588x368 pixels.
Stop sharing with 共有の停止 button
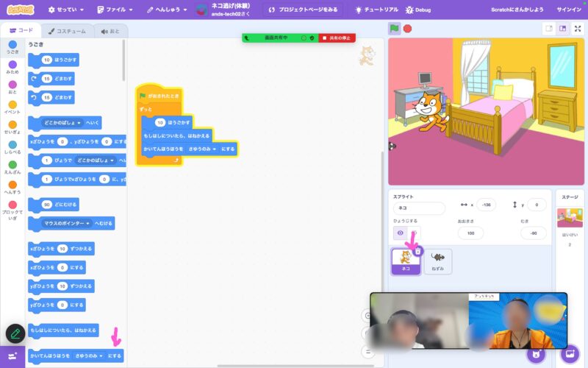tap(334, 38)
